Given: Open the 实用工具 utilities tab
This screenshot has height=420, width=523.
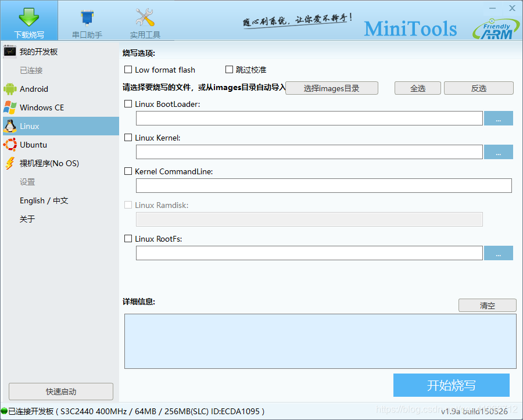Looking at the screenshot, I should (145, 21).
